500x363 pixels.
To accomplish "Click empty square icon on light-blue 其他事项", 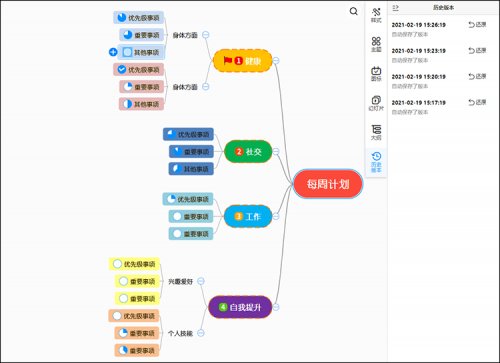I will pos(128,52).
